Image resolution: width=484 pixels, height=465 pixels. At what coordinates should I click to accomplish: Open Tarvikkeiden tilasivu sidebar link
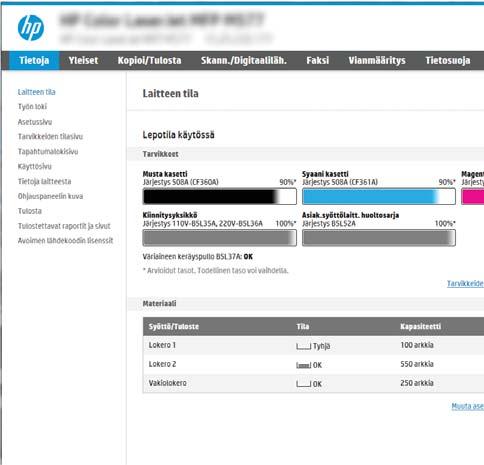click(50, 136)
